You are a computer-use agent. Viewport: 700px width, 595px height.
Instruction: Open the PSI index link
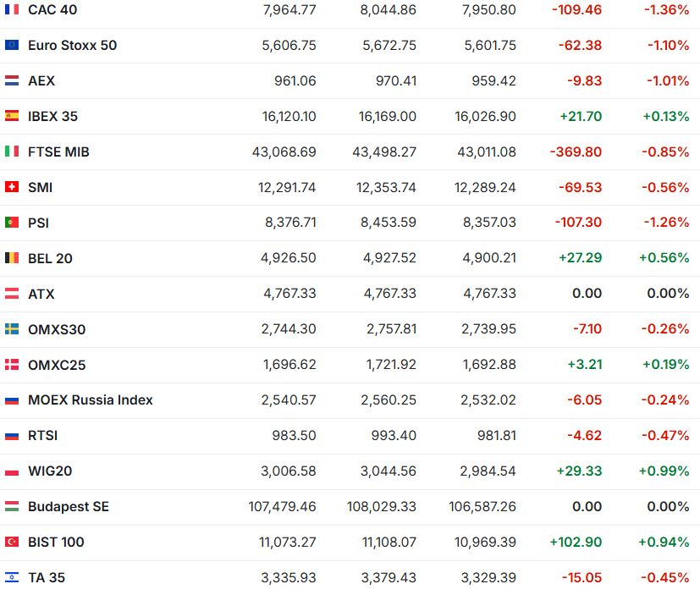tap(39, 223)
